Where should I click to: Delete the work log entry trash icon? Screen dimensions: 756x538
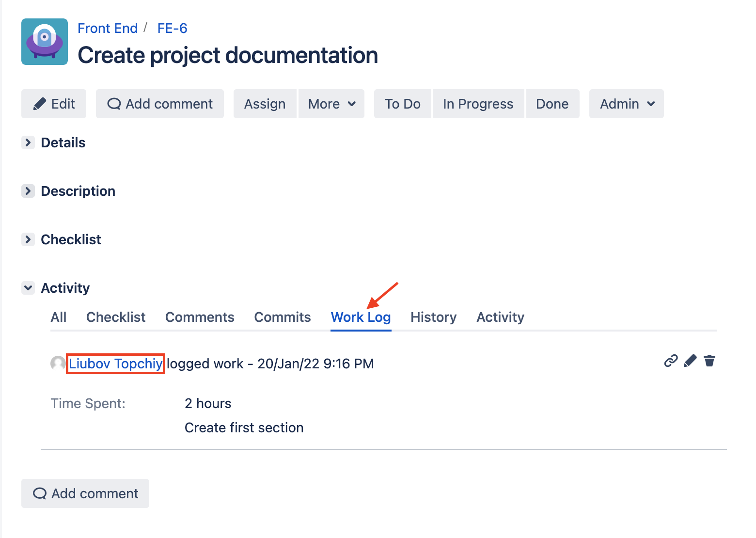(709, 361)
